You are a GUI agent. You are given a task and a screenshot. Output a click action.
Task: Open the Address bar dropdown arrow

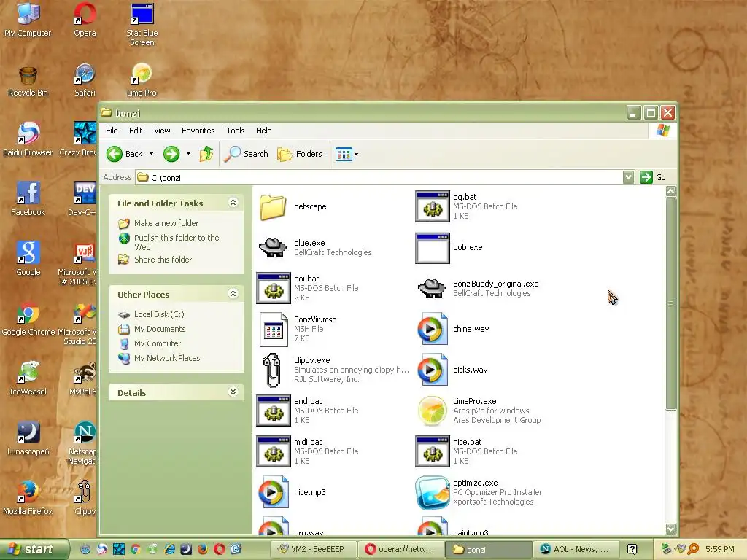(628, 178)
